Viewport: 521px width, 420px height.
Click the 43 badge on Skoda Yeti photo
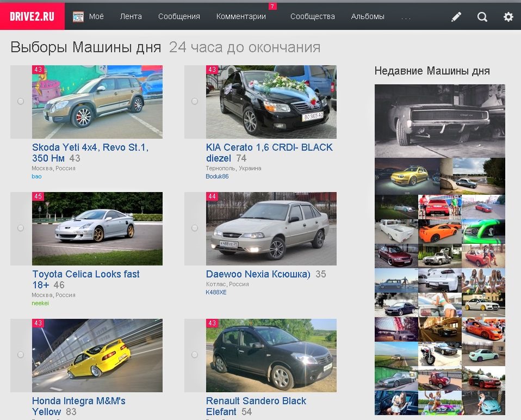38,70
